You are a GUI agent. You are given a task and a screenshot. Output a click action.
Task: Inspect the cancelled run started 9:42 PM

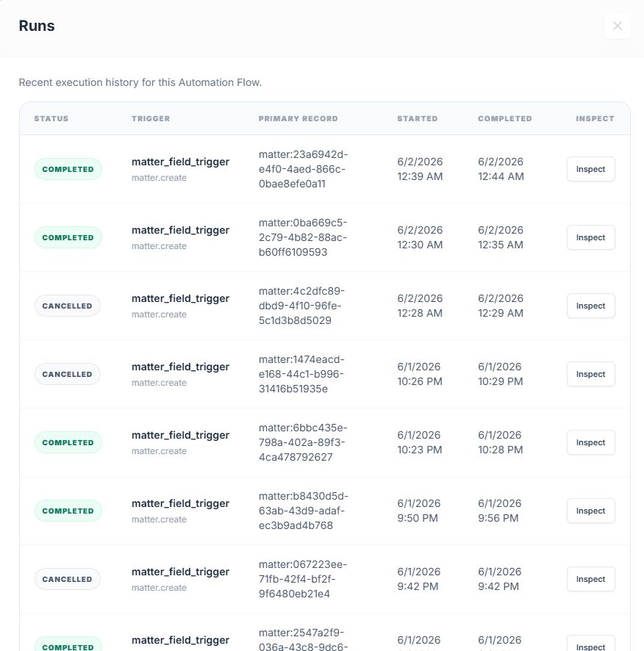(x=590, y=579)
